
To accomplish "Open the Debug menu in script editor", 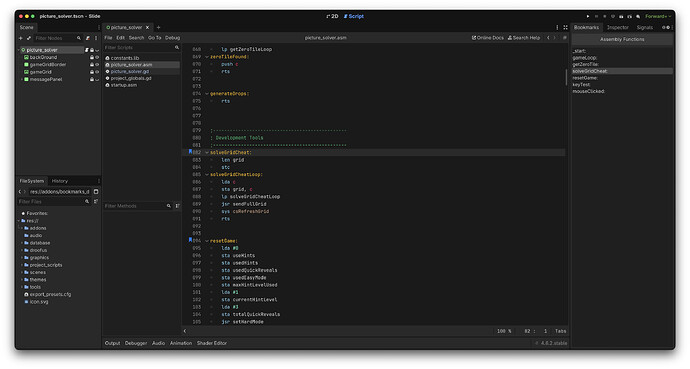I will [172, 38].
